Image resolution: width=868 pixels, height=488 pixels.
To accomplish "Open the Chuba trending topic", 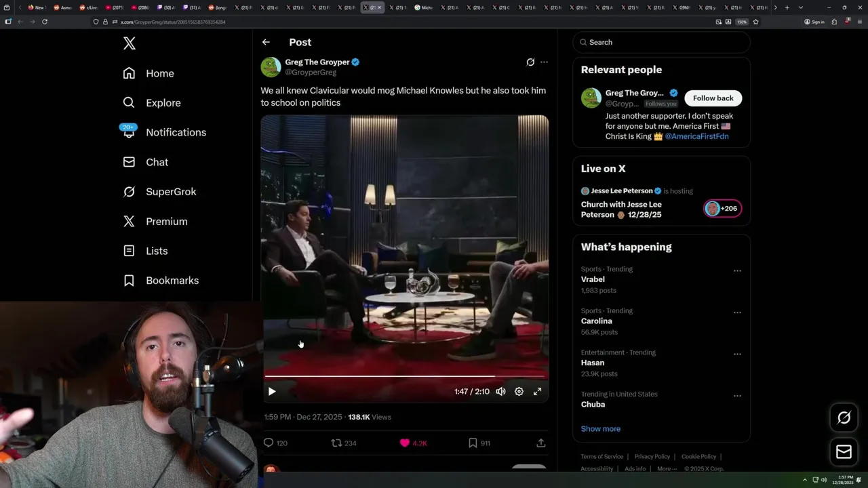I will pos(593,404).
